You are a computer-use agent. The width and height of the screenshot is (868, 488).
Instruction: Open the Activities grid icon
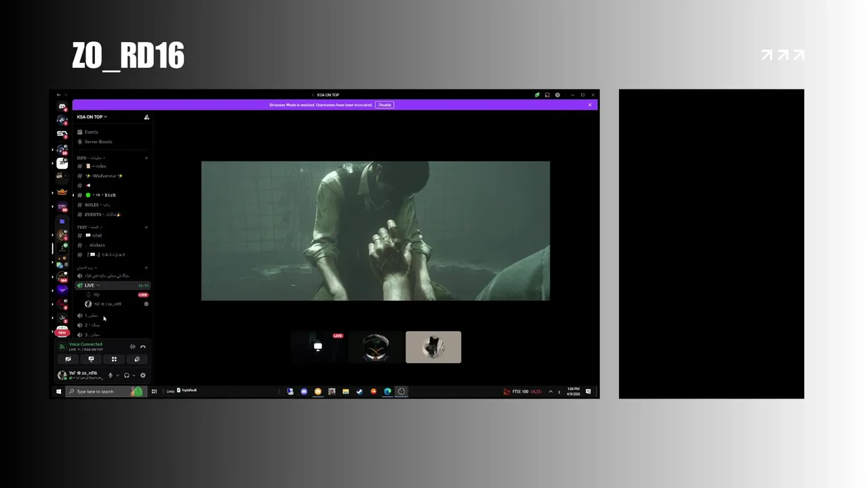(x=114, y=359)
